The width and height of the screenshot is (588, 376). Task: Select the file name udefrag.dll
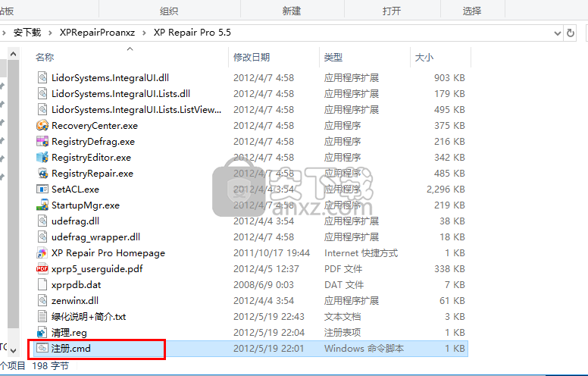click(x=75, y=221)
